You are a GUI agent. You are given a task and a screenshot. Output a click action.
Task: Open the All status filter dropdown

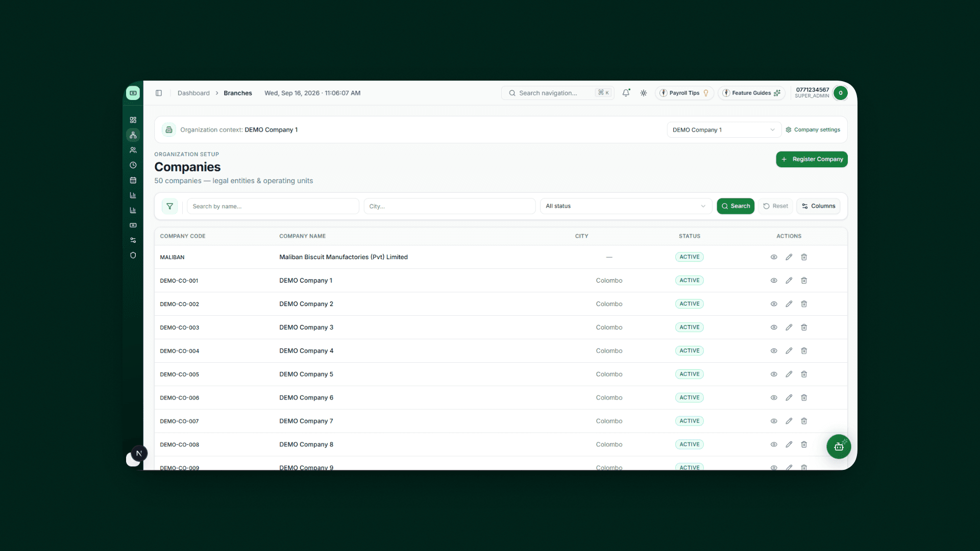tap(626, 206)
